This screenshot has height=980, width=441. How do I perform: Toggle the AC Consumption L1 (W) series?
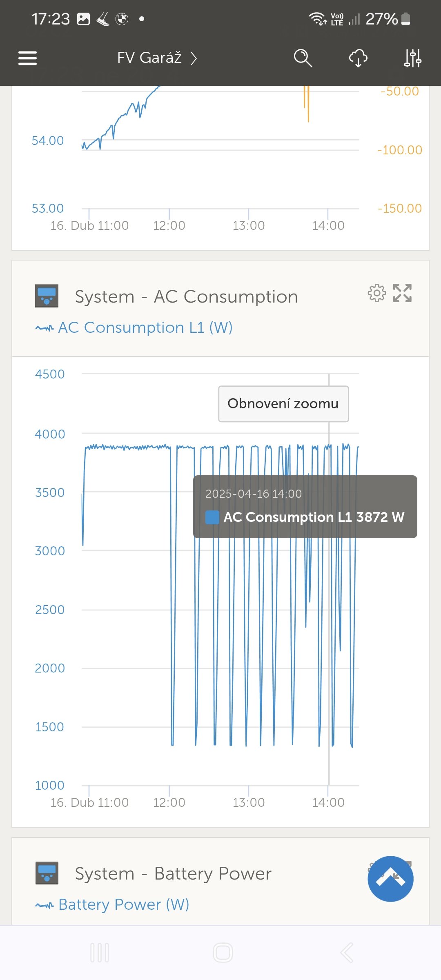(134, 327)
